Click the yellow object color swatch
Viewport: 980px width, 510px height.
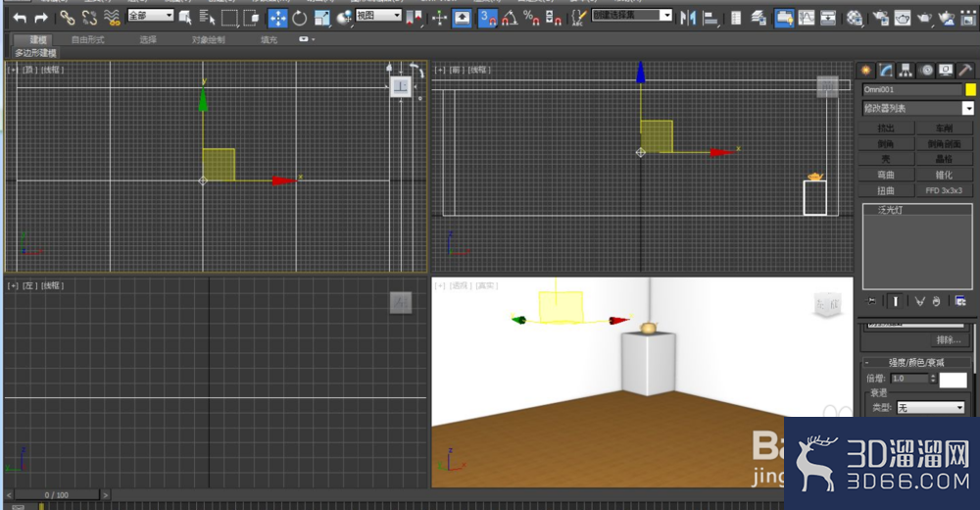coord(970,89)
